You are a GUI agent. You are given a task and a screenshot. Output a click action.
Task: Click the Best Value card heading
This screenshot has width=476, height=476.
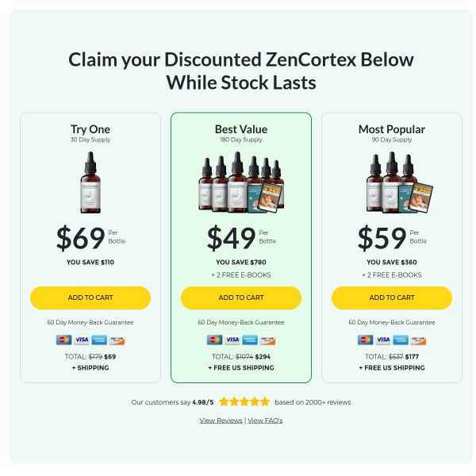241,129
